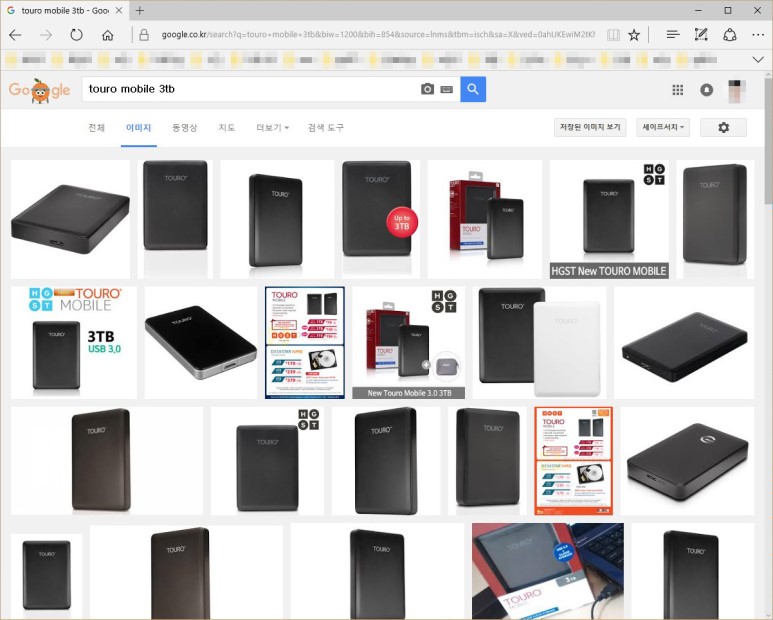
Task: Open Edge More actions ellipsis menu
Action: [x=758, y=34]
